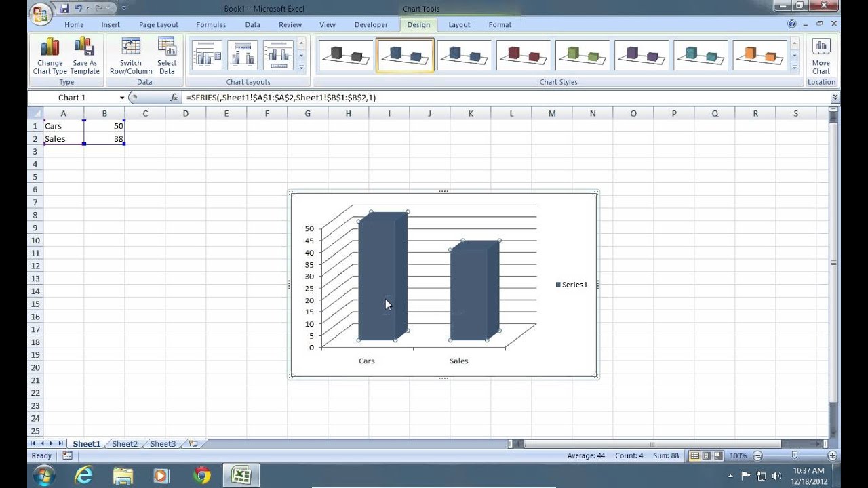Screen dimensions: 868x488
Task: Click the zoom slider handle
Action: click(x=795, y=456)
